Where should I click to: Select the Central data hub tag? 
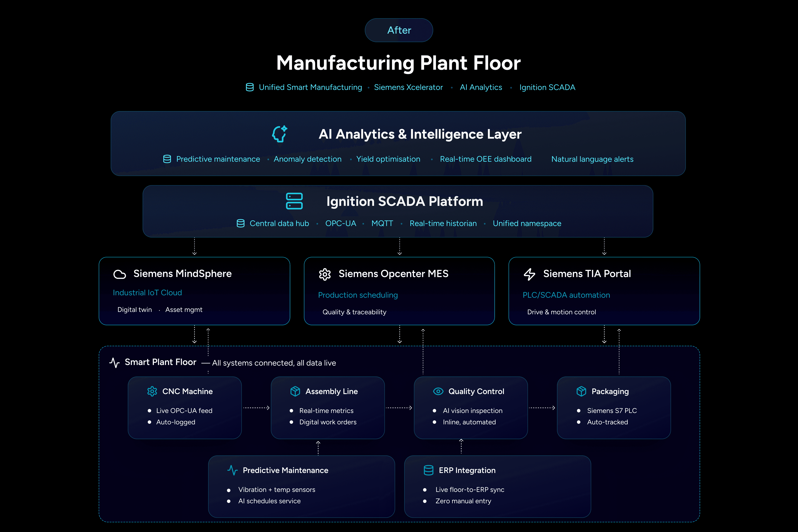click(x=279, y=223)
